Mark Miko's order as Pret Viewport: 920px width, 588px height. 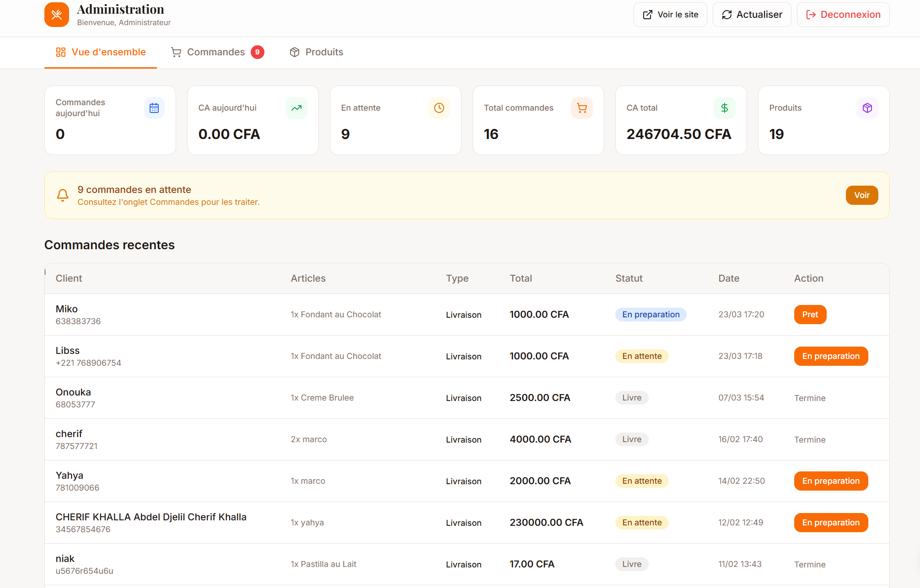click(x=810, y=315)
